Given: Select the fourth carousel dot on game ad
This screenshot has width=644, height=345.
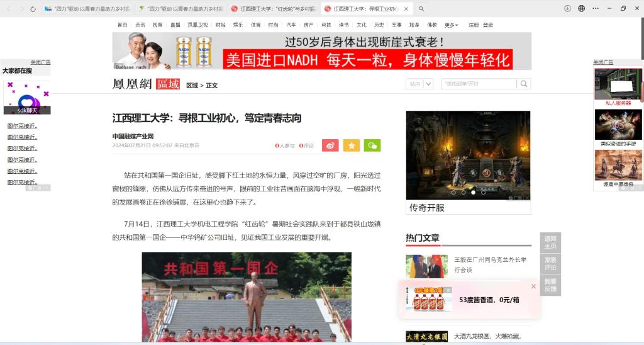Looking at the screenshot, I should tap(483, 192).
